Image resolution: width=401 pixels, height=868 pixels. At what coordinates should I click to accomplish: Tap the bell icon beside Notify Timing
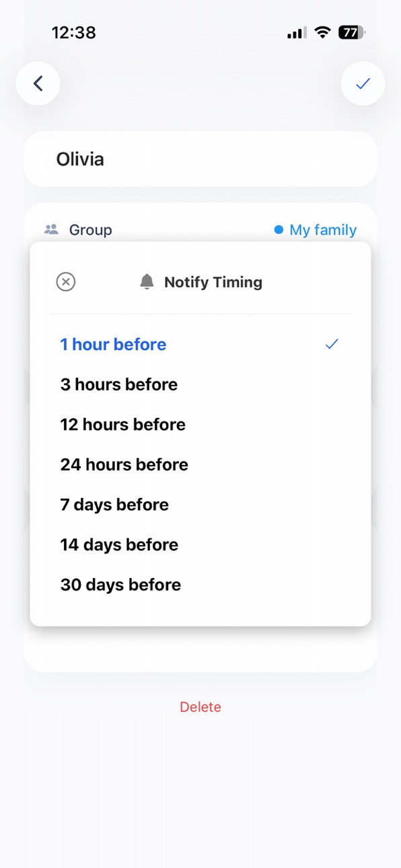147,282
